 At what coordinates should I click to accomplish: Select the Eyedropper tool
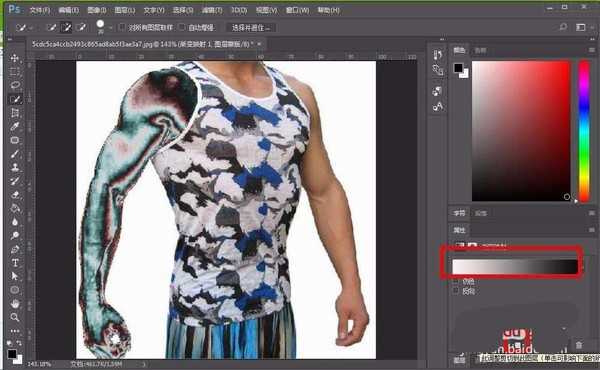point(15,126)
